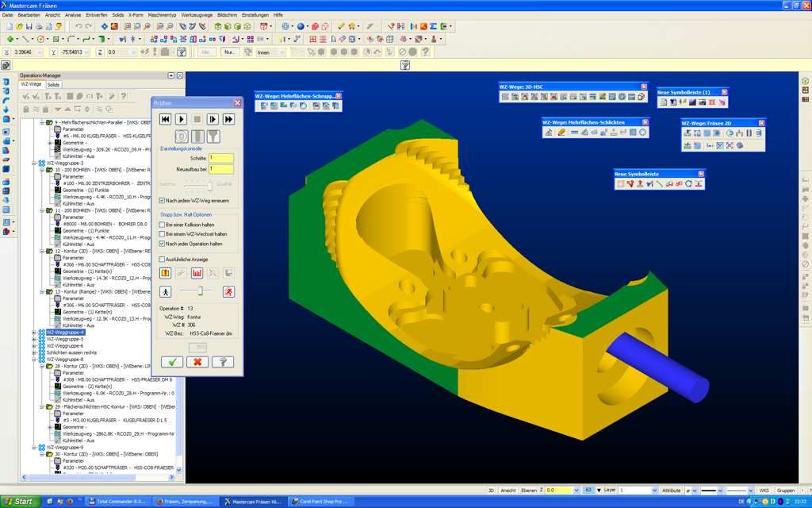
Task: Uncheck 'Nach jeder Operation halten'
Action: pos(163,244)
